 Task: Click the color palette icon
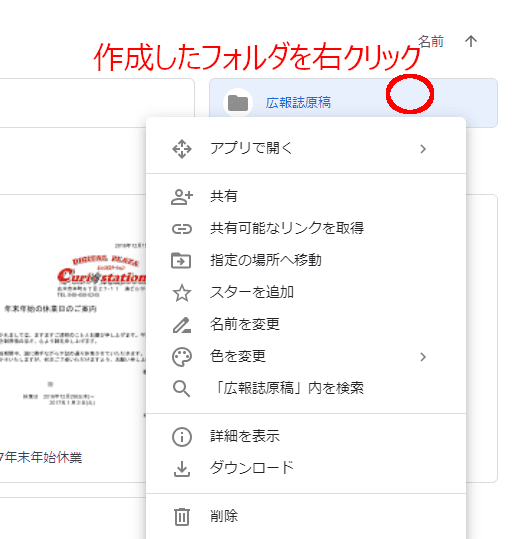[x=182, y=357]
